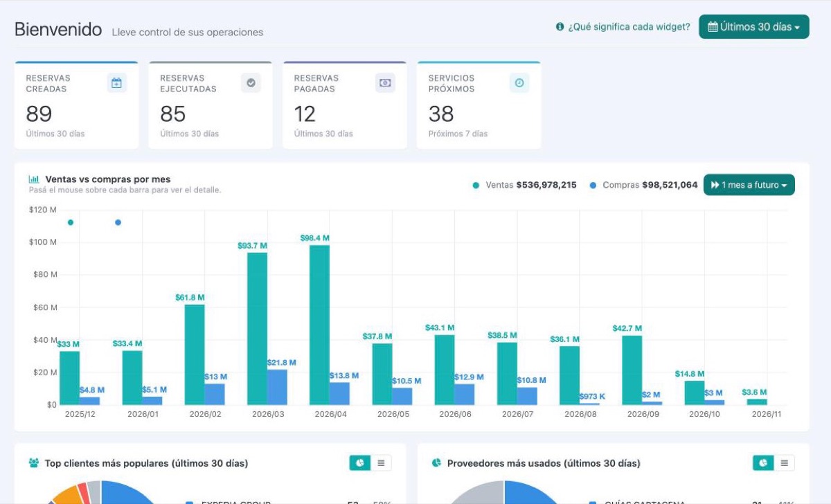Image resolution: width=831 pixels, height=504 pixels.
Task: Switch Top clientes widget to list view
Action: (x=381, y=463)
